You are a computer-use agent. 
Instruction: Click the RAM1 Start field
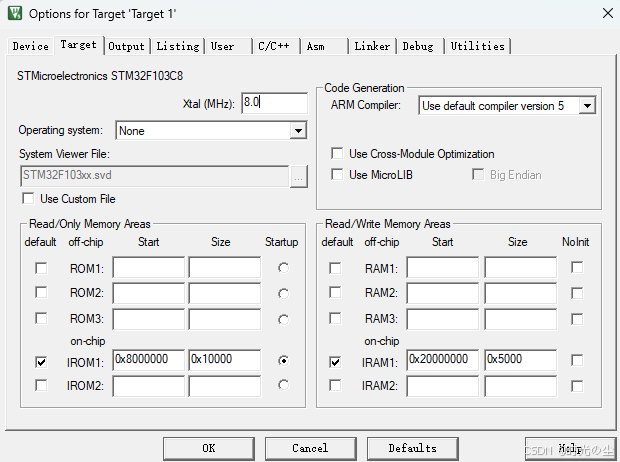pos(442,267)
